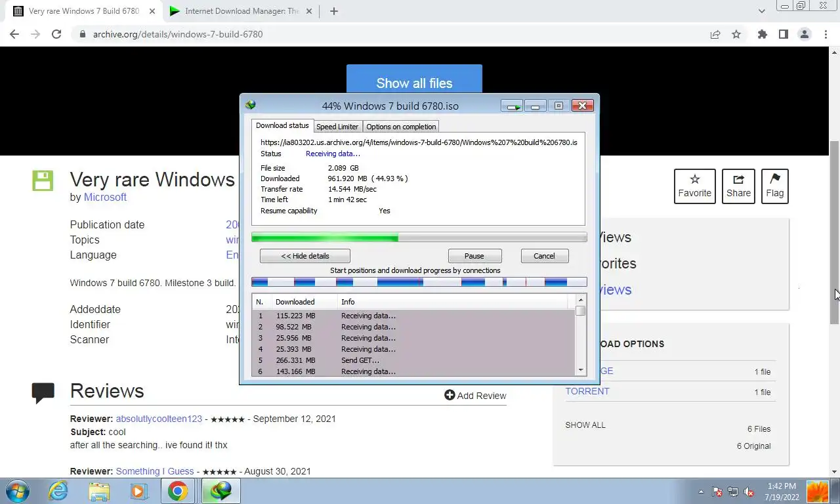Click SHOW ALL download options
840x504 pixels.
click(585, 425)
